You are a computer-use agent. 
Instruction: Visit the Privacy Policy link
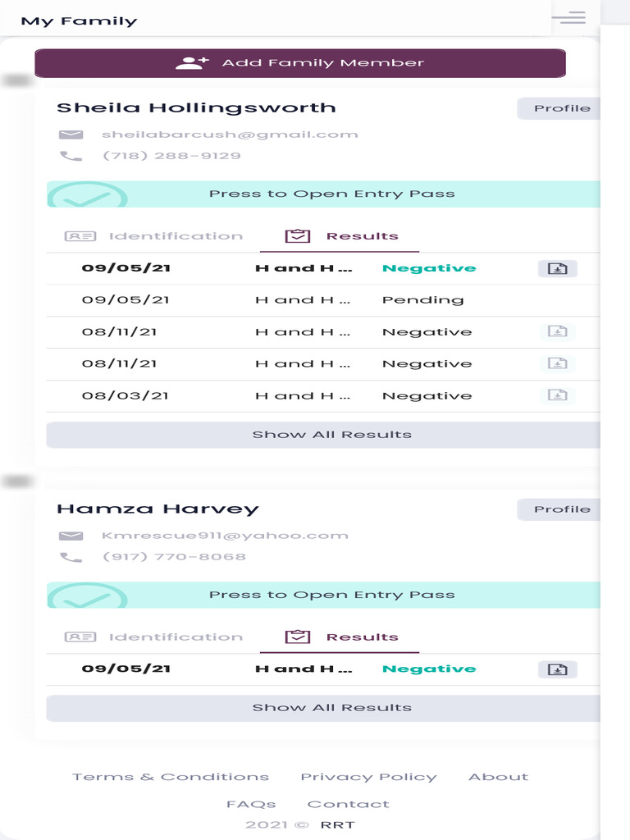click(x=368, y=777)
